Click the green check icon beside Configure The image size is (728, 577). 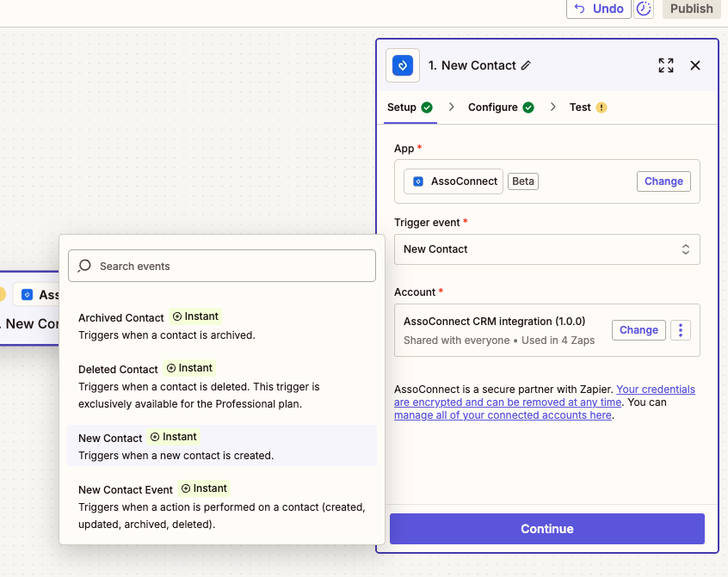click(528, 107)
